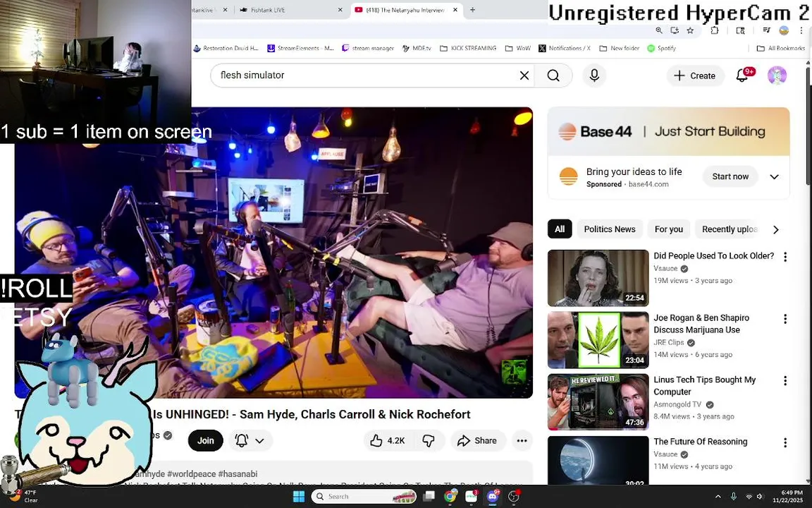Screen dimensions: 812x508
Task: Open Windows Start menu
Action: tap(299, 497)
